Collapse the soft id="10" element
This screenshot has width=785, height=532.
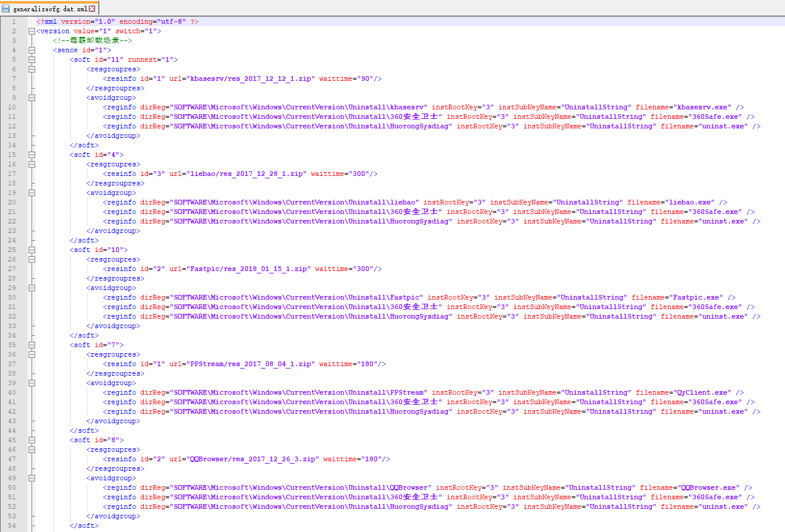coord(31,250)
